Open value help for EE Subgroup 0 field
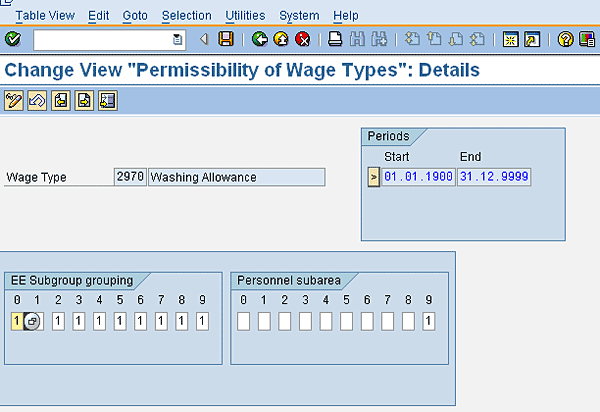 [x=32, y=321]
